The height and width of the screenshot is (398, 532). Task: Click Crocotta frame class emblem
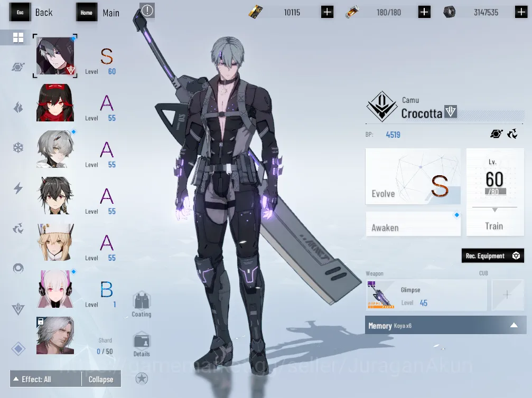click(381, 107)
